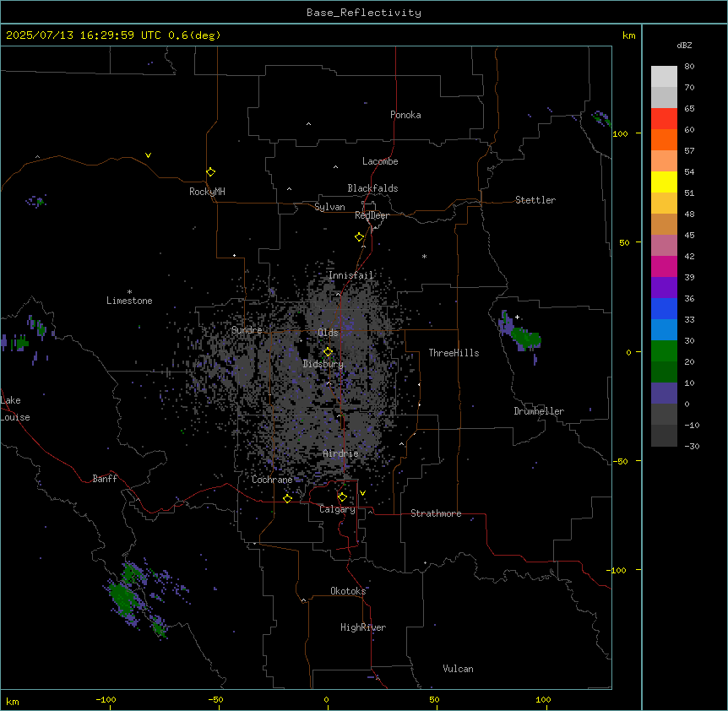728x711 pixels.
Task: Click the Okotoks label
Action: tap(348, 591)
